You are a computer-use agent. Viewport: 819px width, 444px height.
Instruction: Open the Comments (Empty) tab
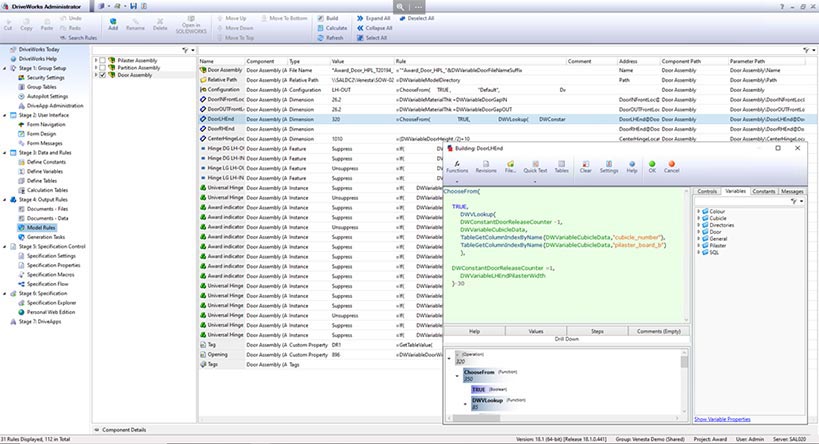(x=659, y=331)
